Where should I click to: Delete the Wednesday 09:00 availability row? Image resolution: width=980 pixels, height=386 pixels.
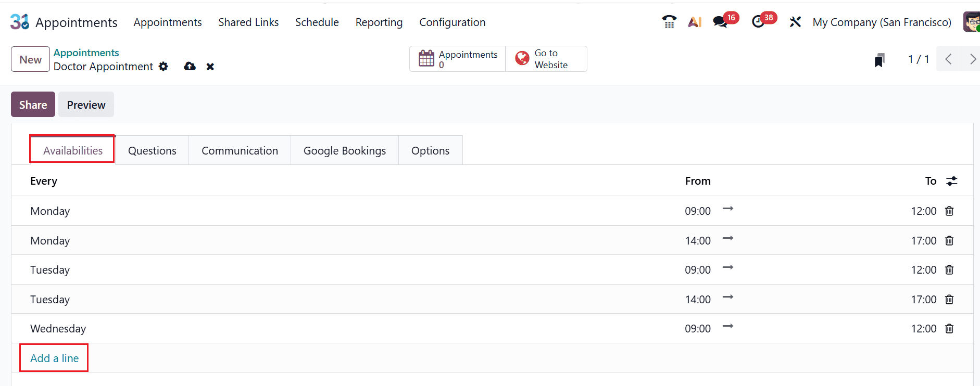pos(949,328)
